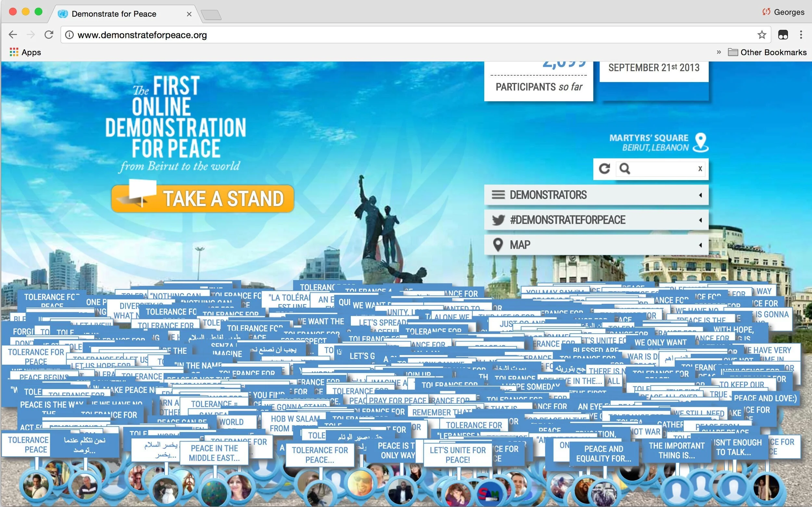Open the Apps bookmarks shortcut
This screenshot has width=812, height=507.
[26, 52]
